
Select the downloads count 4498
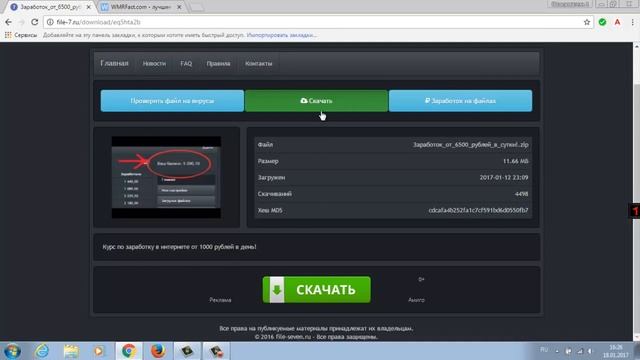point(521,194)
